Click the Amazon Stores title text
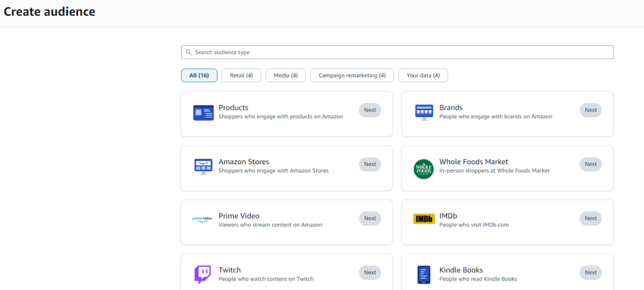Screen dimensions: 644x290 [244, 162]
